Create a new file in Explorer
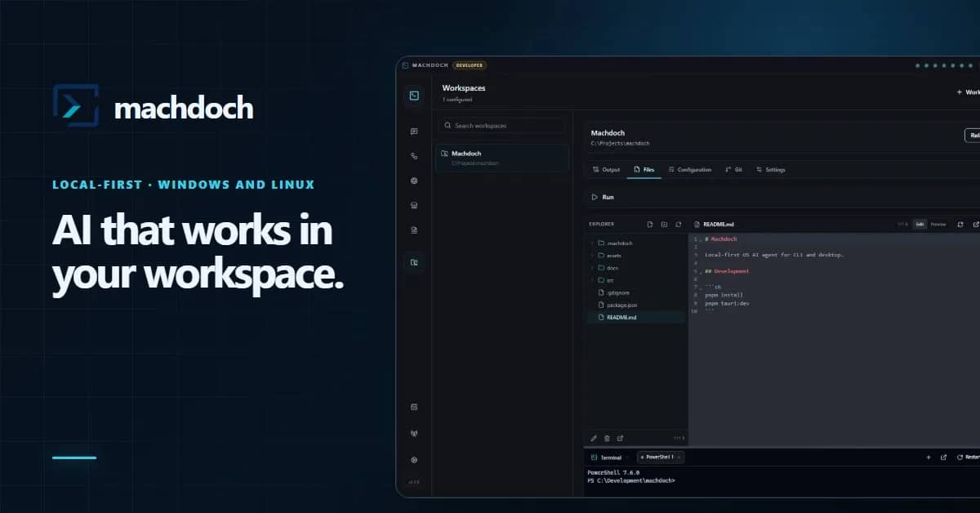The image size is (980, 513). (650, 224)
